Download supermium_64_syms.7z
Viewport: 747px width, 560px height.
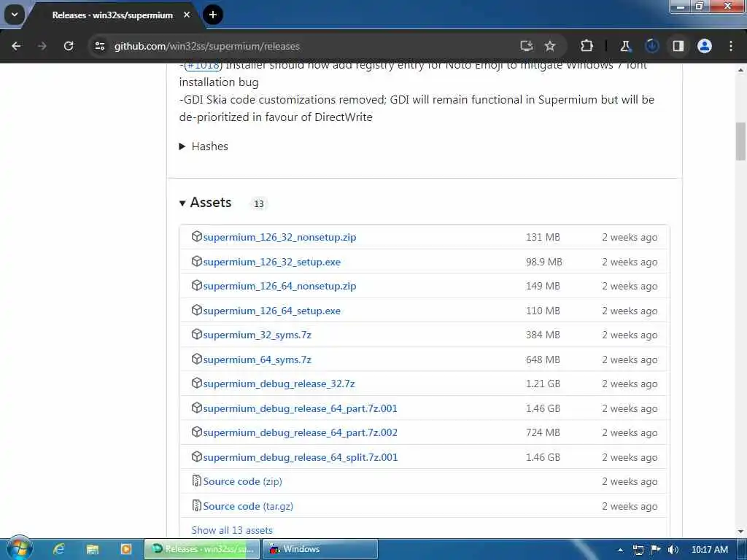tap(257, 360)
